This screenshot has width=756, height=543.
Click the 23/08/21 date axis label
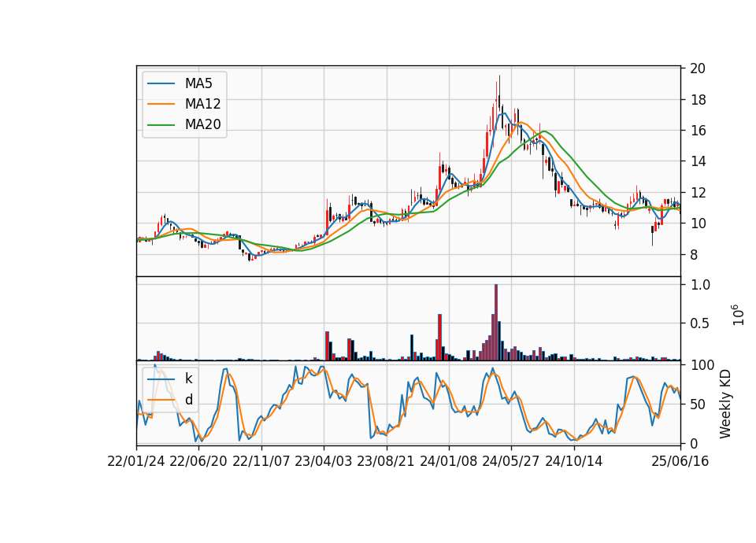pos(386,461)
